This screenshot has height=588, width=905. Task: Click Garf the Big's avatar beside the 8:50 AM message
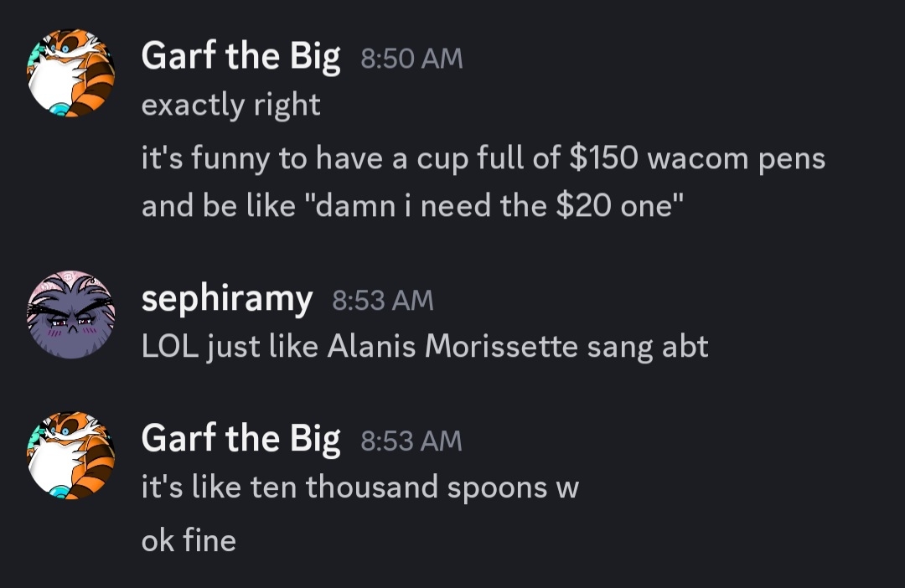71,73
